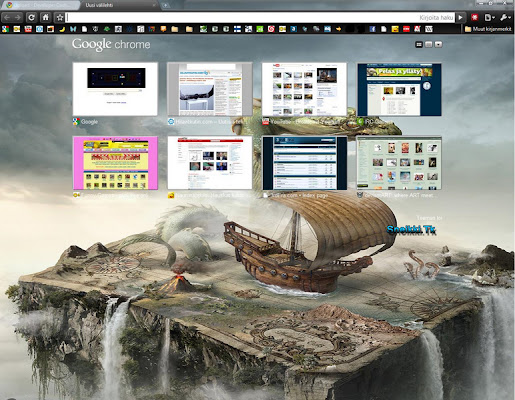Click the 'Index page' link below thumbnail
Viewport: 515px width, 400px height.
299,195
